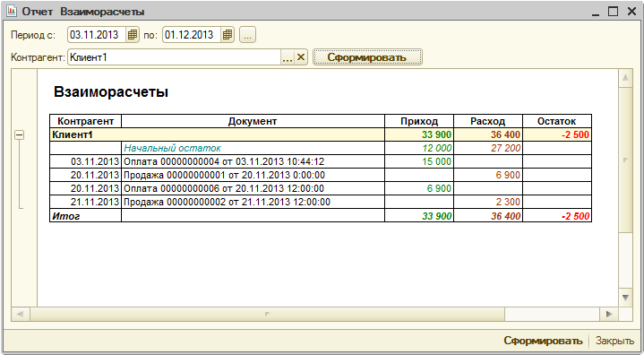
Task: Click horizontal scrollbar left arrow
Action: [20, 315]
